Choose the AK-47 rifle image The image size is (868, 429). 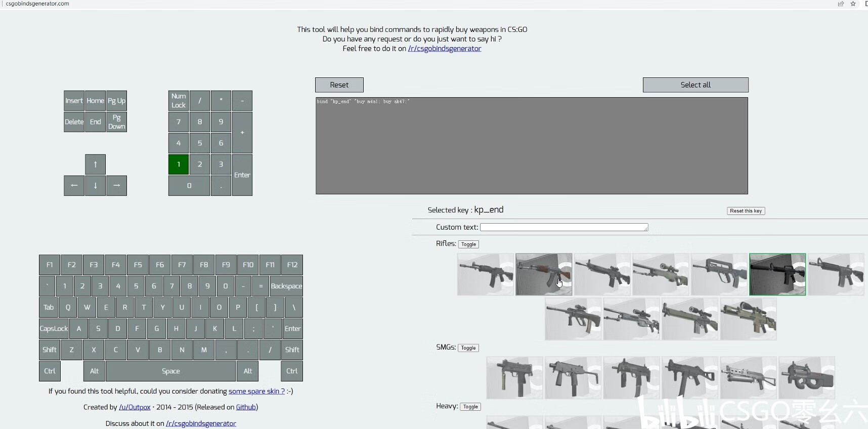[x=544, y=274]
